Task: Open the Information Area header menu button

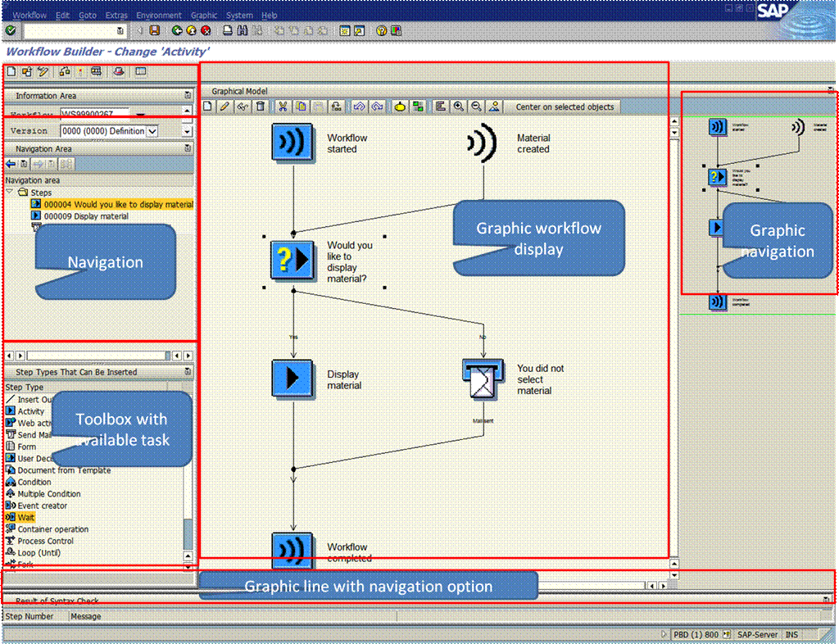Action: point(188,95)
